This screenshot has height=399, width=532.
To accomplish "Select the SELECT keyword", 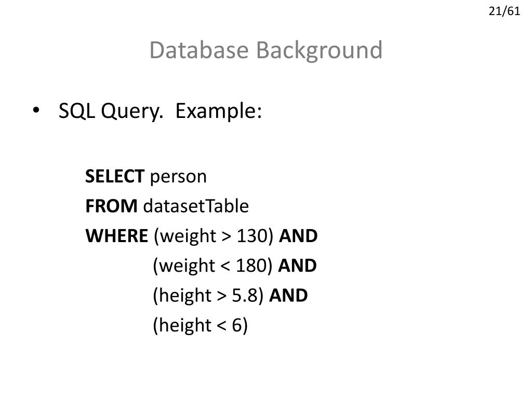I will tap(115, 176).
